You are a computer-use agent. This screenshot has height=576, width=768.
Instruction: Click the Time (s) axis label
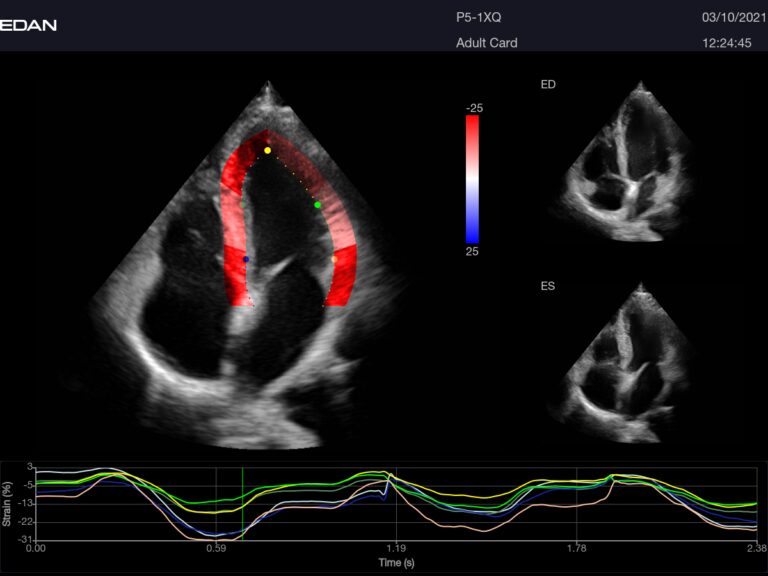[x=396, y=563]
